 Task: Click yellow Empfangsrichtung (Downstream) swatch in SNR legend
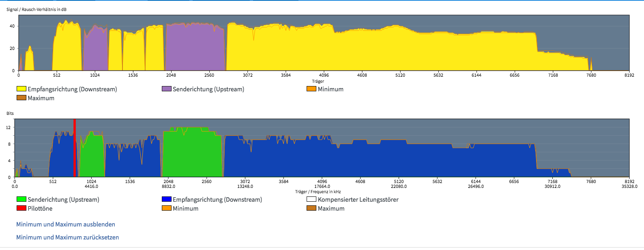pyautogui.click(x=21, y=89)
